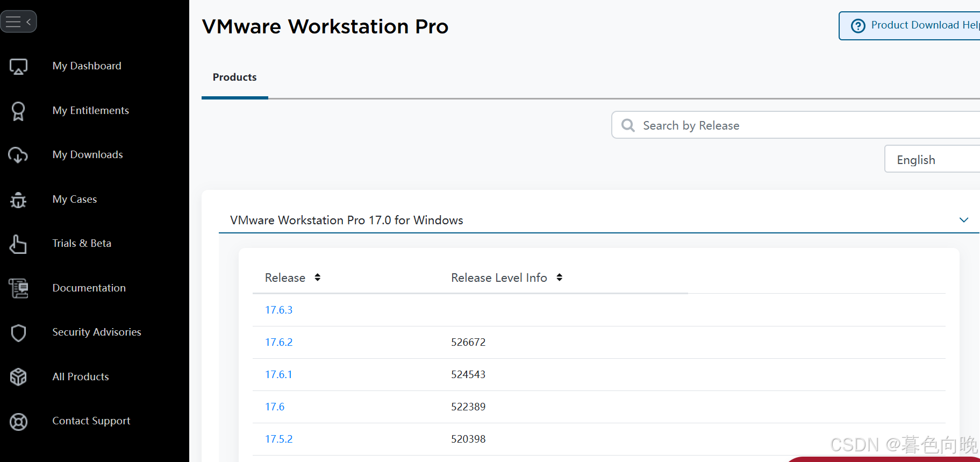The width and height of the screenshot is (980, 462).
Task: Click the My Cases bug icon
Action: click(x=18, y=200)
